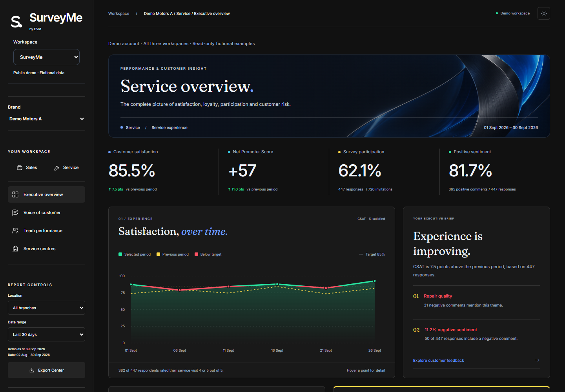
Task: Open the SurveyMe workspace dropdown
Action: tap(46, 57)
